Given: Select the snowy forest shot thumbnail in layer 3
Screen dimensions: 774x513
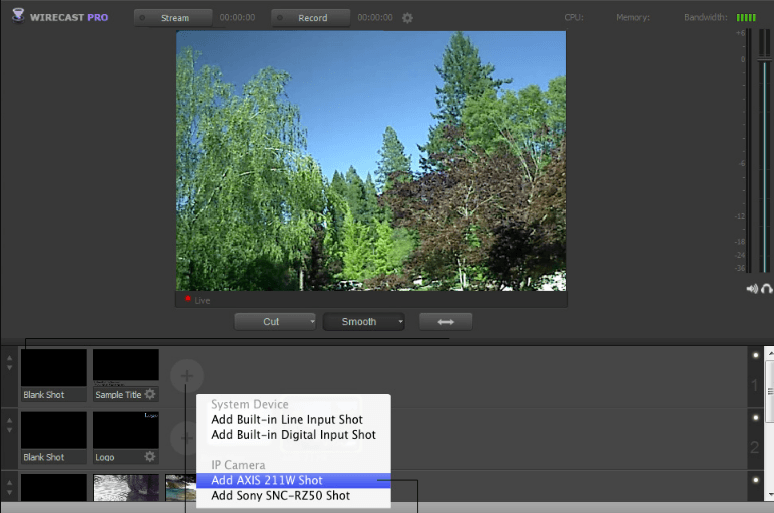Looking at the screenshot, I should click(x=126, y=488).
